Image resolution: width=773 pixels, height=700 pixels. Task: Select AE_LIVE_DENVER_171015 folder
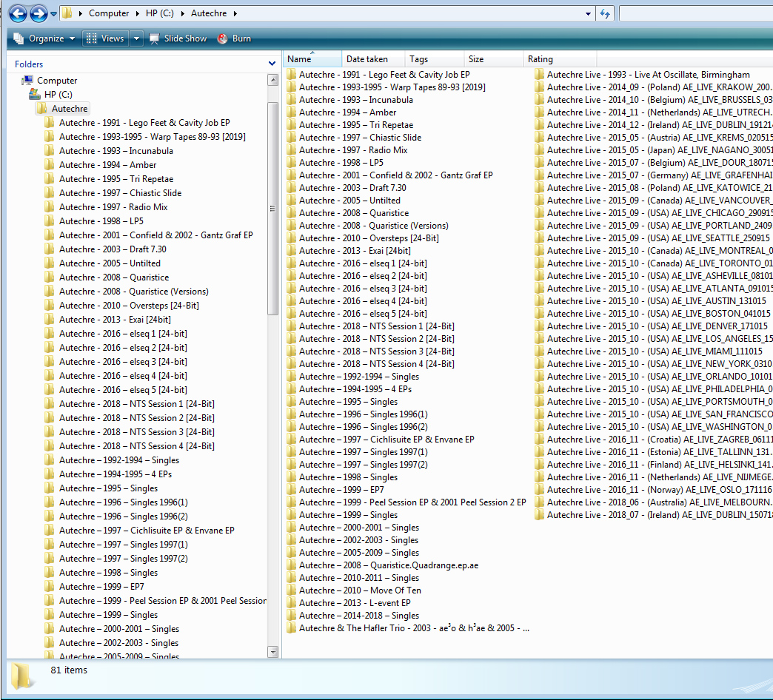click(x=652, y=326)
